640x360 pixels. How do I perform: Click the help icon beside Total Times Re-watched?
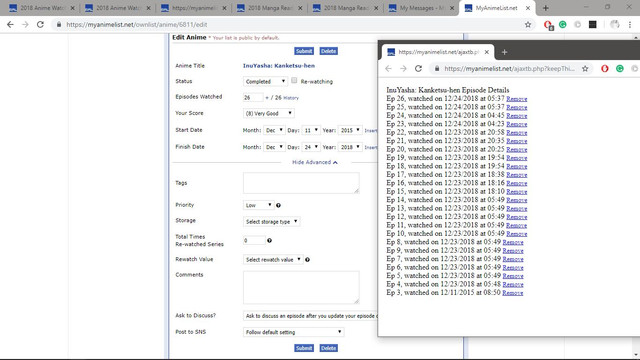(x=269, y=240)
